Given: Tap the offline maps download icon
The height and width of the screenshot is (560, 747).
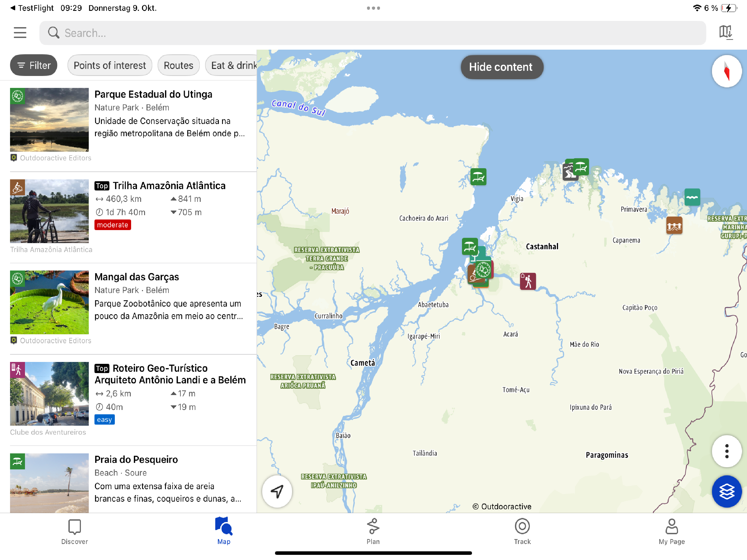Looking at the screenshot, I should pyautogui.click(x=726, y=33).
